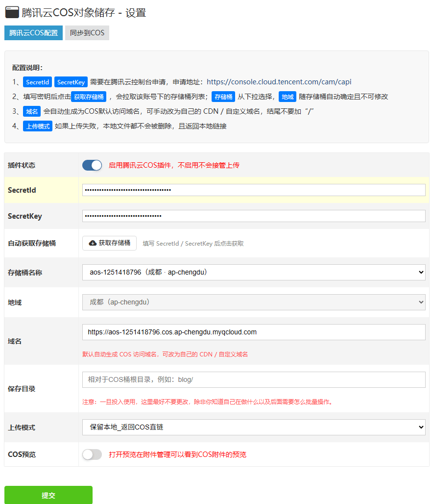Click the blue SecretId tag in instructions
The width and height of the screenshot is (432, 504).
(x=37, y=82)
